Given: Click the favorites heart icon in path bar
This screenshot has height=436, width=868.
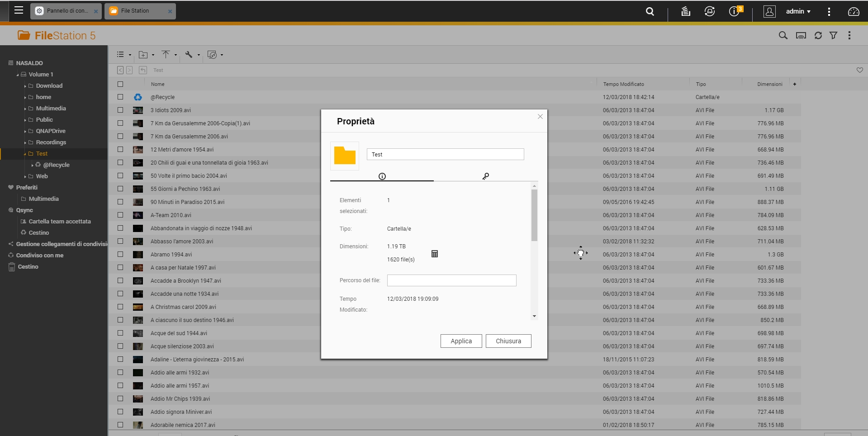Looking at the screenshot, I should pos(859,70).
